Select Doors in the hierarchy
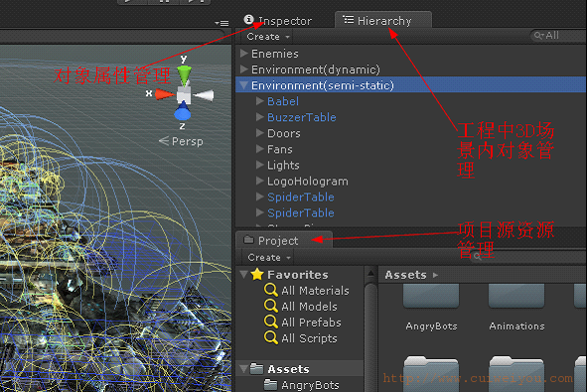The image size is (587, 392). (284, 134)
